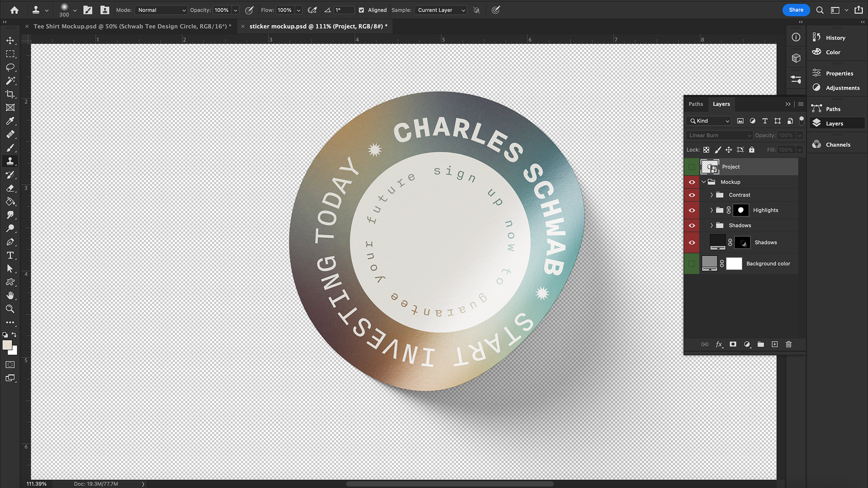Uncheck the Aligned checkbox

tap(361, 10)
